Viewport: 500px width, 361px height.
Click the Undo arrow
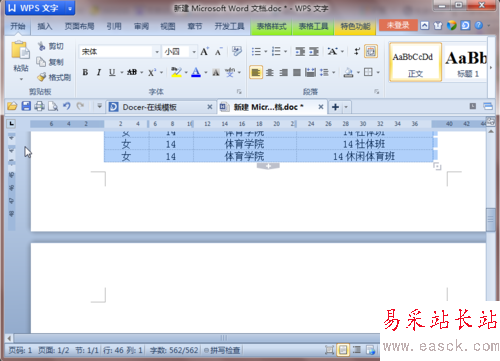(67, 106)
